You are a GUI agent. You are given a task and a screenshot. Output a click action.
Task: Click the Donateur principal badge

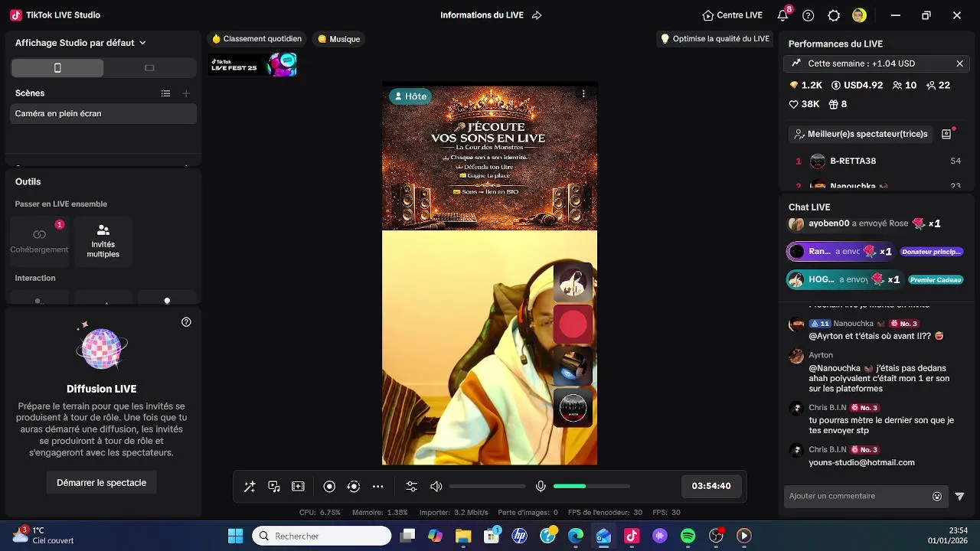point(931,252)
